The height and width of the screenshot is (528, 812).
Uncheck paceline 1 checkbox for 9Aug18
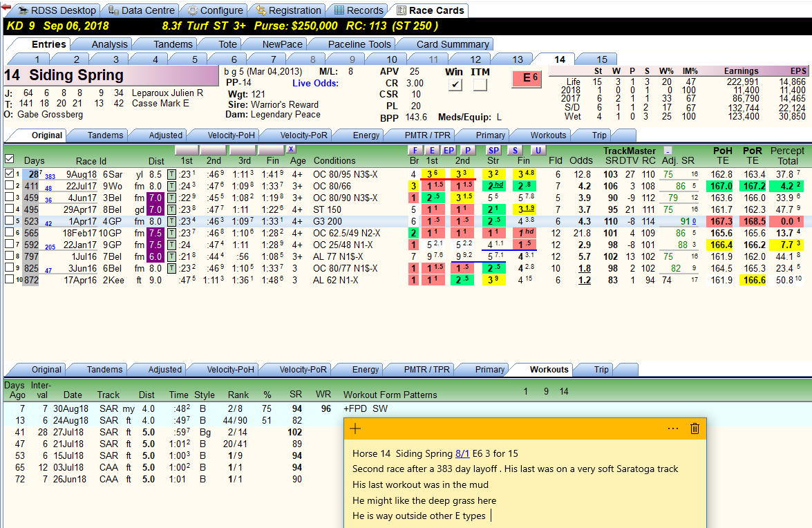(9, 173)
